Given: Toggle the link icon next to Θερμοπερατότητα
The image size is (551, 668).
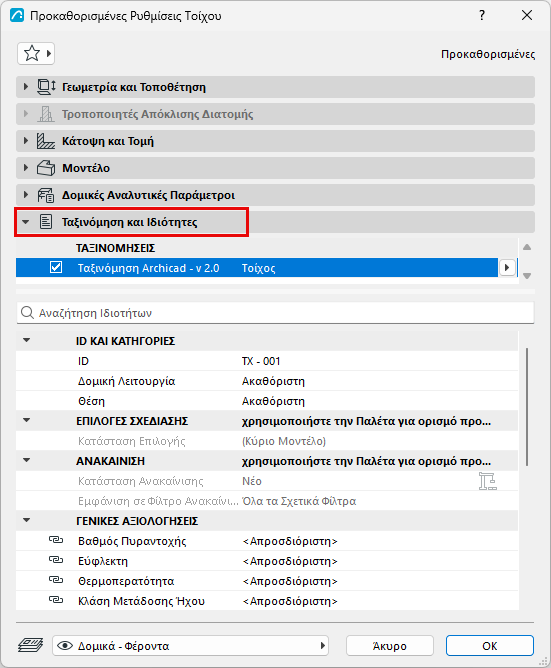Looking at the screenshot, I should [x=56, y=581].
